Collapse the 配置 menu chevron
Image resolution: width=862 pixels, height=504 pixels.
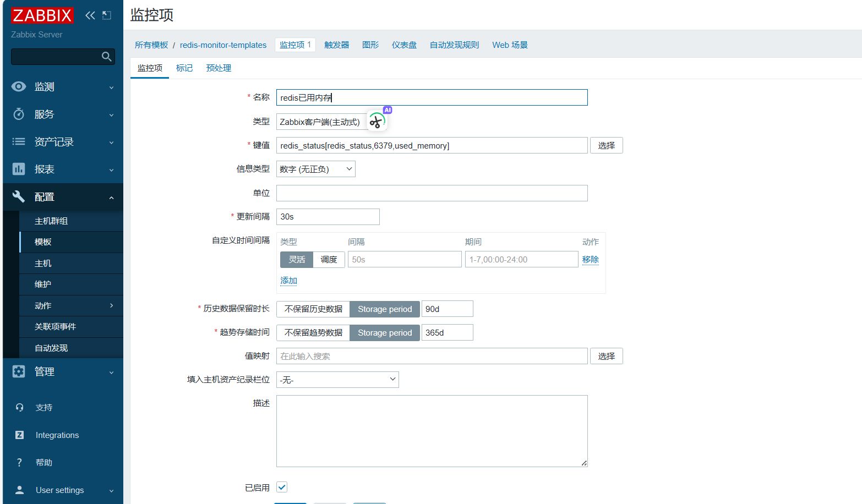[x=112, y=198]
